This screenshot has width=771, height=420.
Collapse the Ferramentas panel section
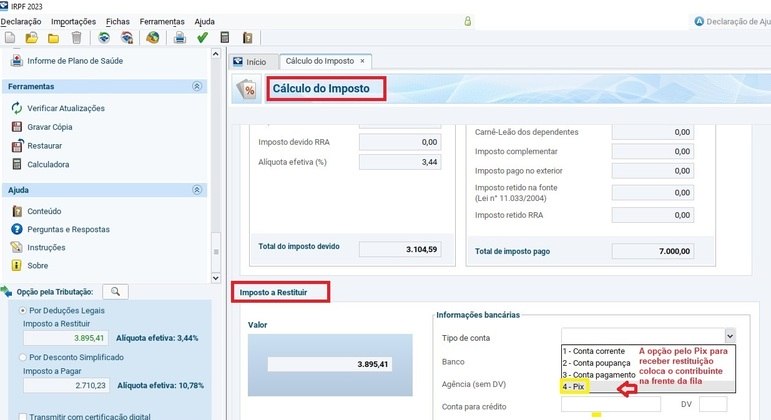(197, 87)
